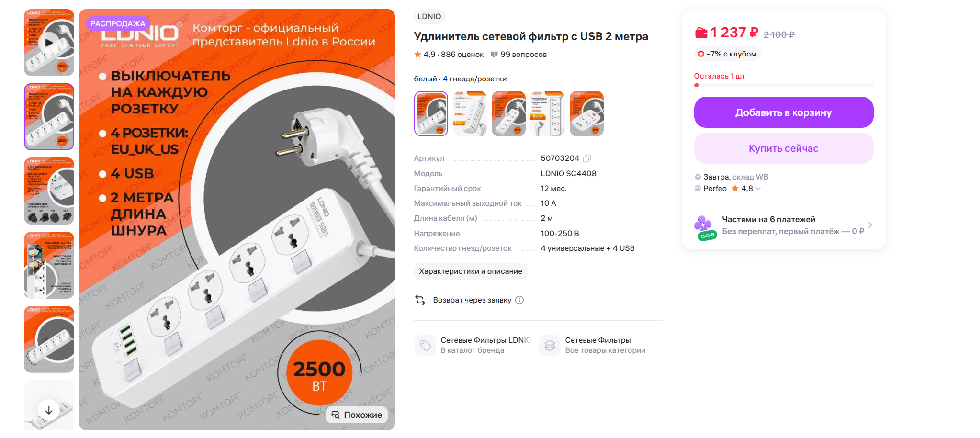
Task: Click the wallet price icon
Action: [701, 33]
